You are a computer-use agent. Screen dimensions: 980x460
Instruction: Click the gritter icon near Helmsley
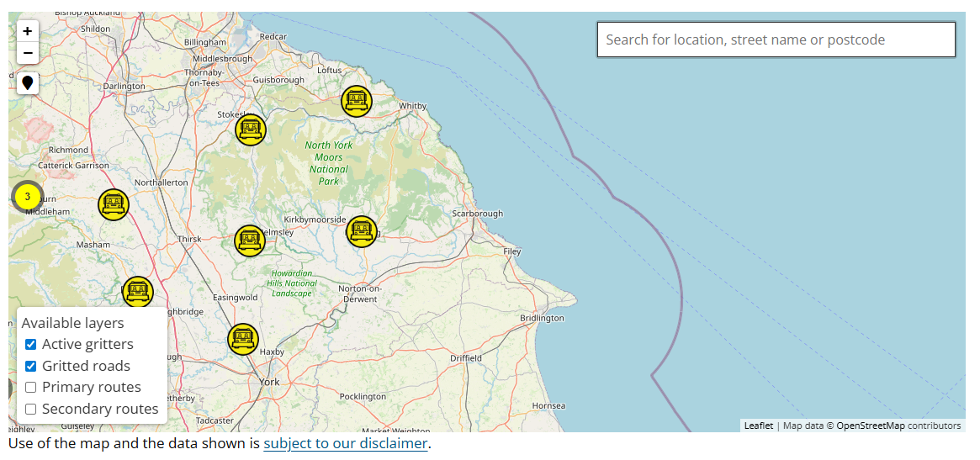(249, 241)
